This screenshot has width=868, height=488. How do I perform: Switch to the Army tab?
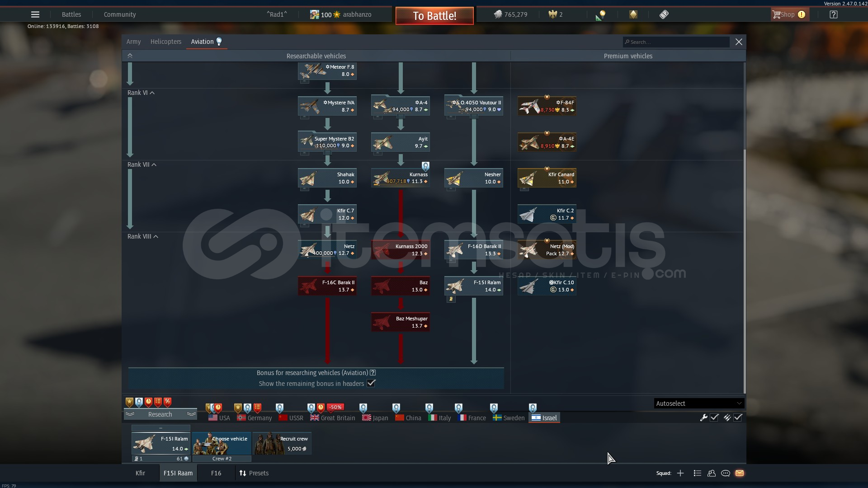pos(133,42)
